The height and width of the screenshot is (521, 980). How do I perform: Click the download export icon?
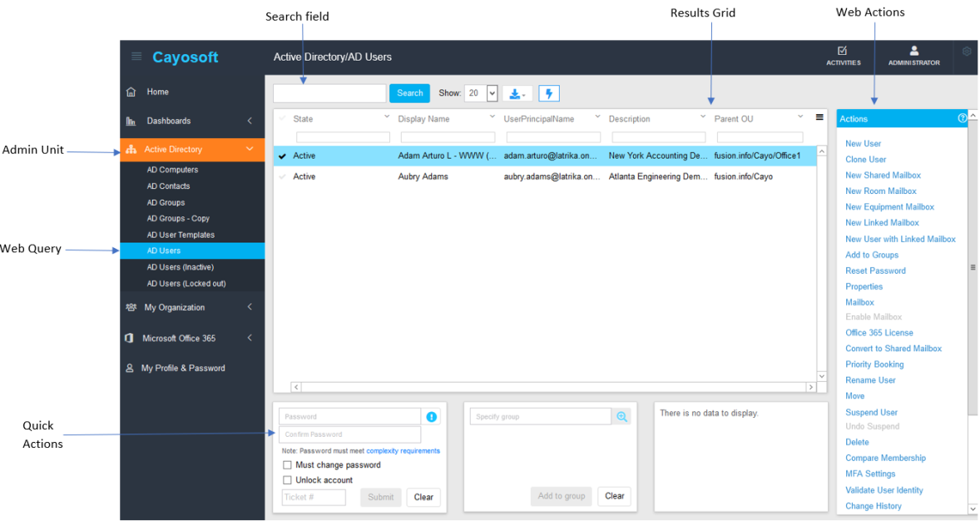pos(517,93)
